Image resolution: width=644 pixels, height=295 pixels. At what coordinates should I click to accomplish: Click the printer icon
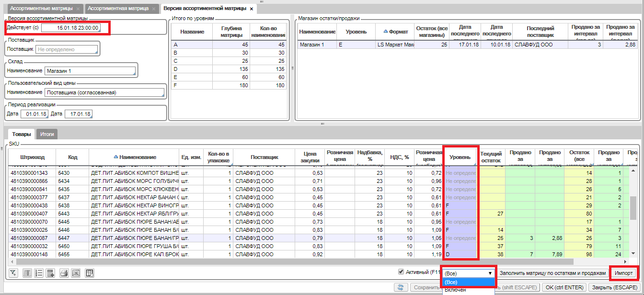(x=64, y=273)
